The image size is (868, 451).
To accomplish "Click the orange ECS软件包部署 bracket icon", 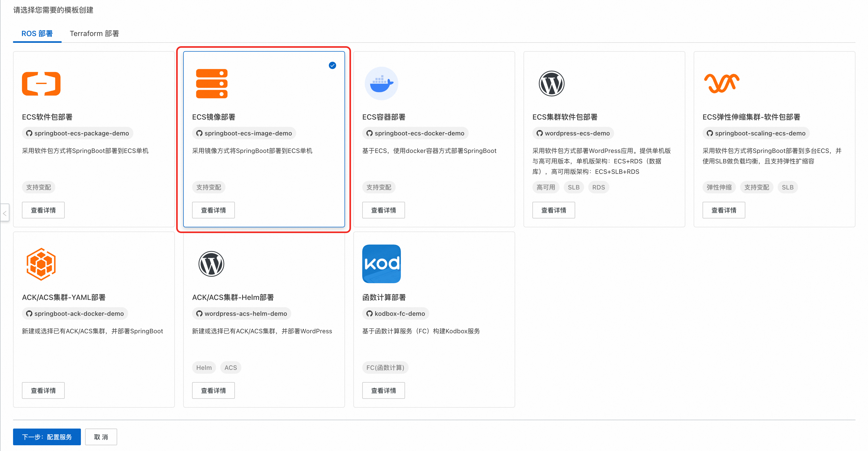I will pos(41,84).
